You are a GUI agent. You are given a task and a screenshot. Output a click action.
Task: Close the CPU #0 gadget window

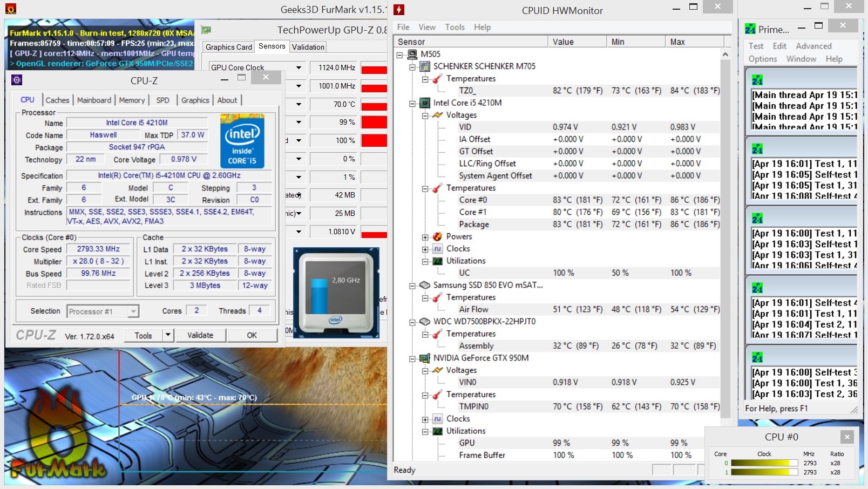coord(847,437)
